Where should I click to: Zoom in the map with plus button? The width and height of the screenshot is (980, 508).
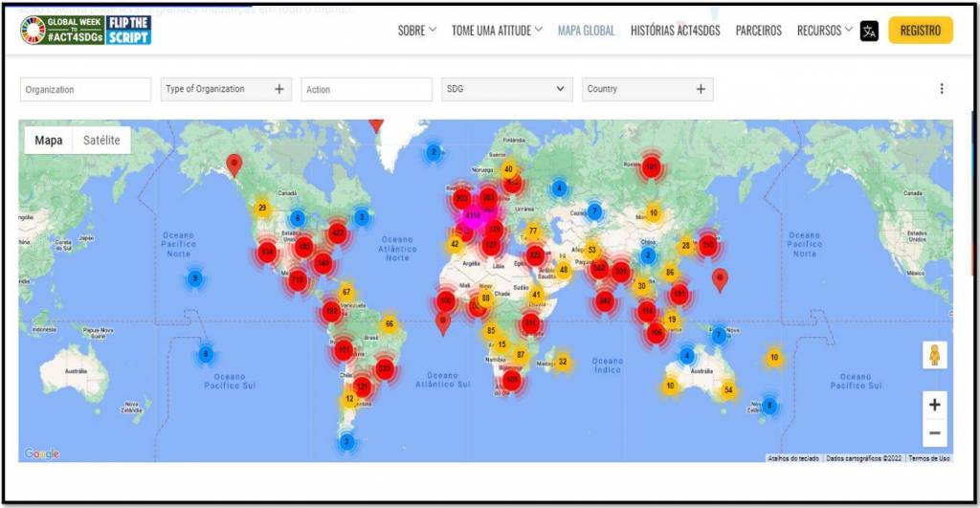pyautogui.click(x=934, y=405)
